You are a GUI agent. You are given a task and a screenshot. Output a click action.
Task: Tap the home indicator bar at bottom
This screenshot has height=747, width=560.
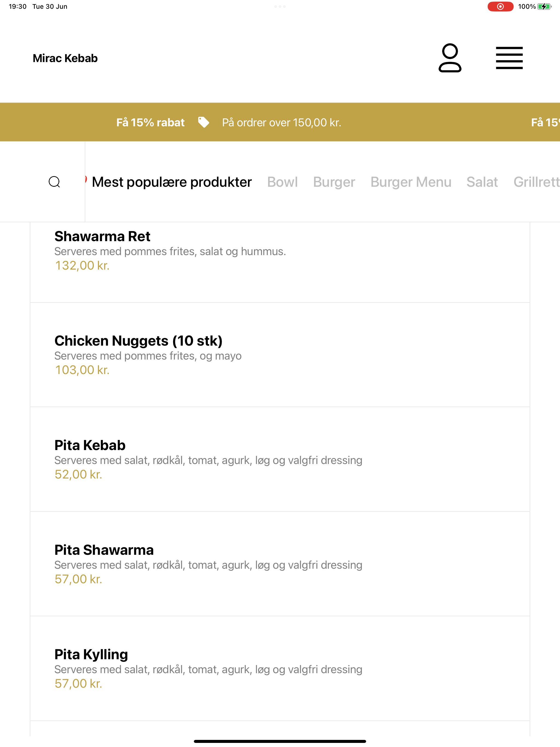click(280, 741)
